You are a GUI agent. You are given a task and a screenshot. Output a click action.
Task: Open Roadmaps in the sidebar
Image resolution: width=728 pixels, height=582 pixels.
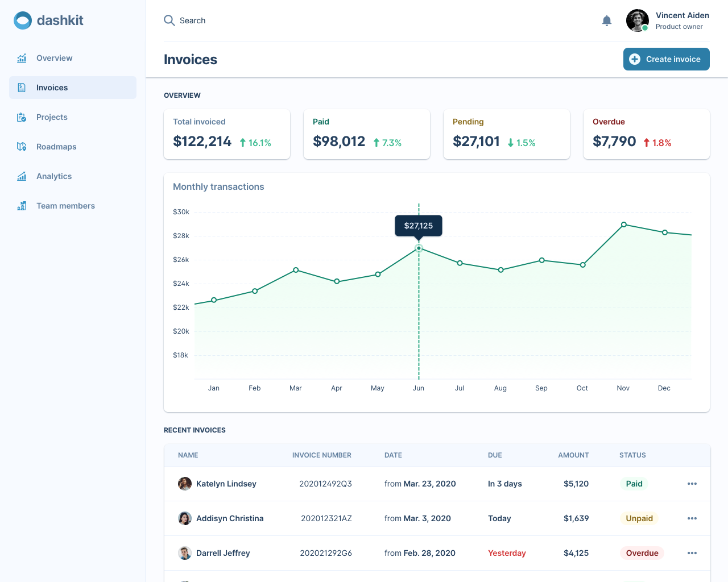tap(73, 147)
